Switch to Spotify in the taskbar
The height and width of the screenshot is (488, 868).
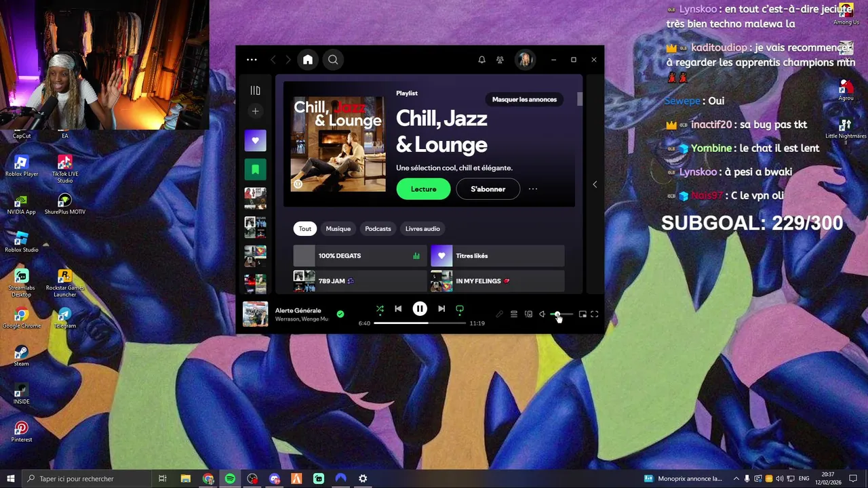point(230,479)
